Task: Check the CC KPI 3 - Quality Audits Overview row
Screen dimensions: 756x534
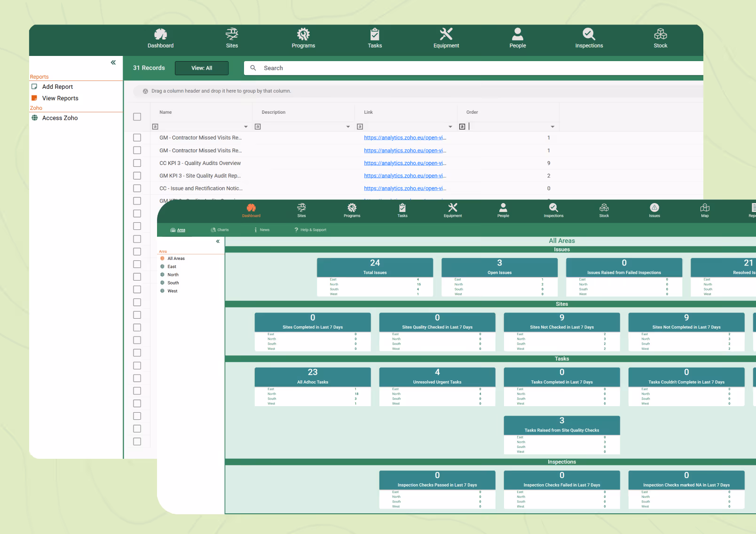Action: point(137,163)
